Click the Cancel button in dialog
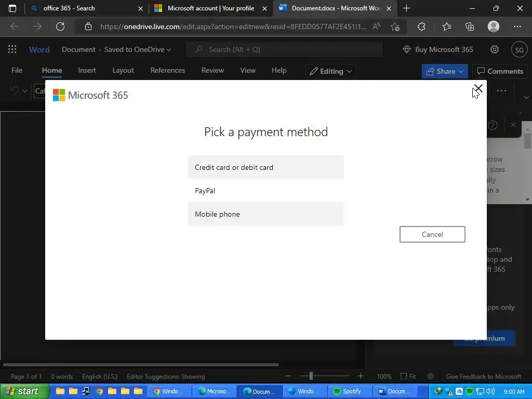Screen dimensions: 532x399 click(x=432, y=234)
